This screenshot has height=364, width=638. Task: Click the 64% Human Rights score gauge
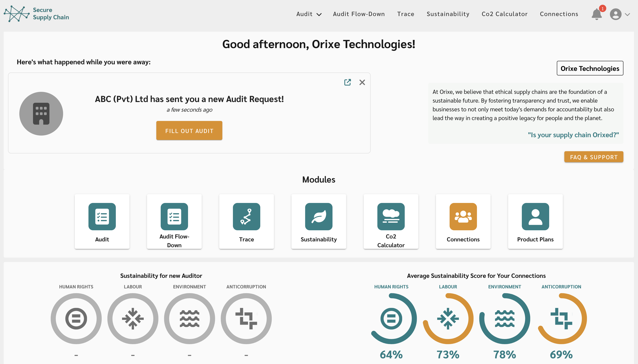pos(391,318)
